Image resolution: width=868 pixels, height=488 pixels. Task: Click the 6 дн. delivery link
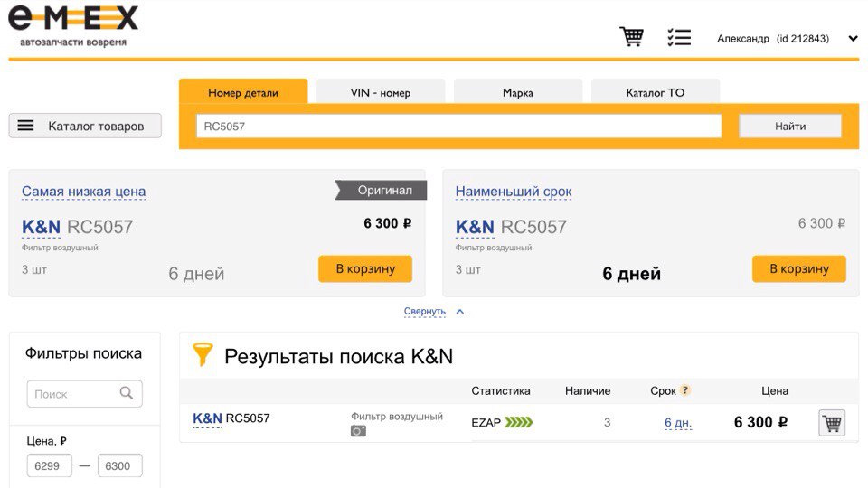pyautogui.click(x=678, y=423)
